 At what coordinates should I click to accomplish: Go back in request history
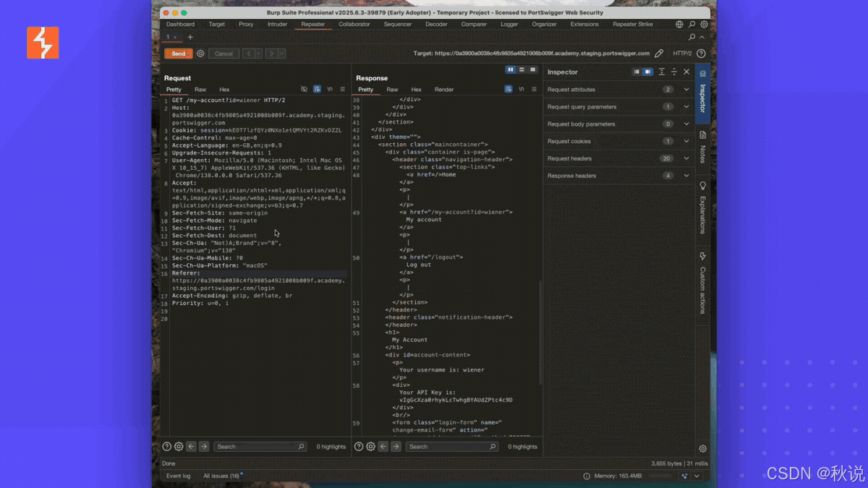coord(248,53)
